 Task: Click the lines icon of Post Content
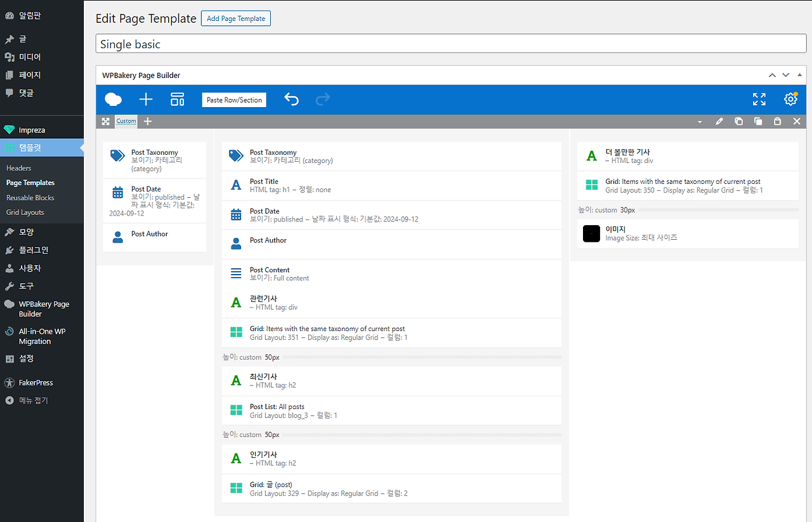[236, 274]
